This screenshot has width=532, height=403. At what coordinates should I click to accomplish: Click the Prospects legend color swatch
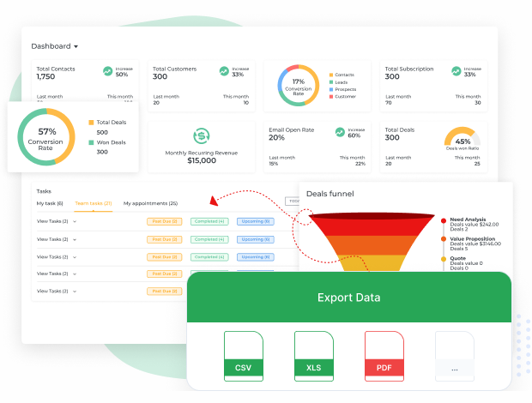331,89
